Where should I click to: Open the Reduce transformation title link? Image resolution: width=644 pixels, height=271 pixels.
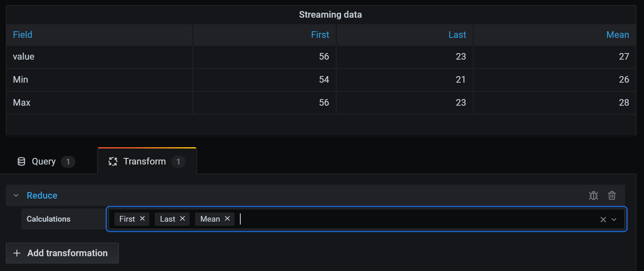pyautogui.click(x=42, y=195)
